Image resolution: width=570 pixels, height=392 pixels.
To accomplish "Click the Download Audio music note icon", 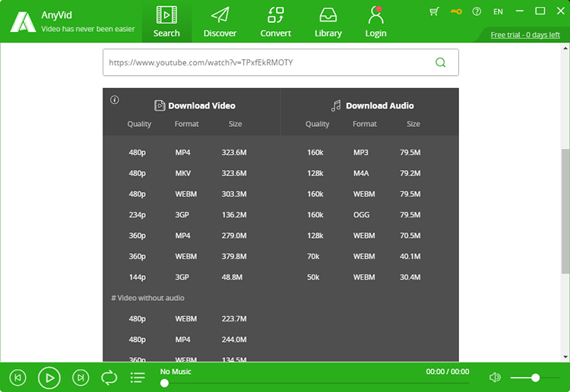I will [x=336, y=106].
